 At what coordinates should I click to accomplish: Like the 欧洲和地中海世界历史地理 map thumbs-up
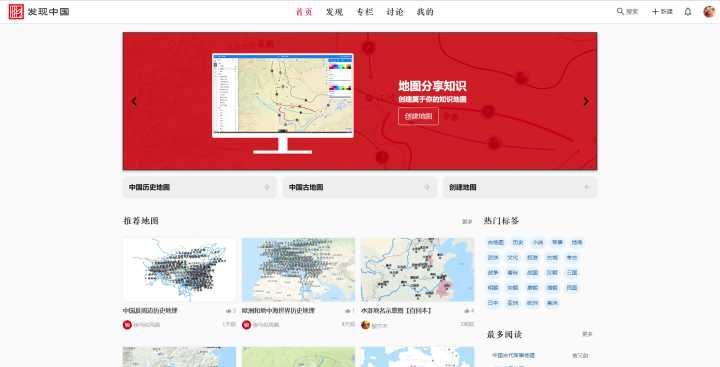pos(347,311)
